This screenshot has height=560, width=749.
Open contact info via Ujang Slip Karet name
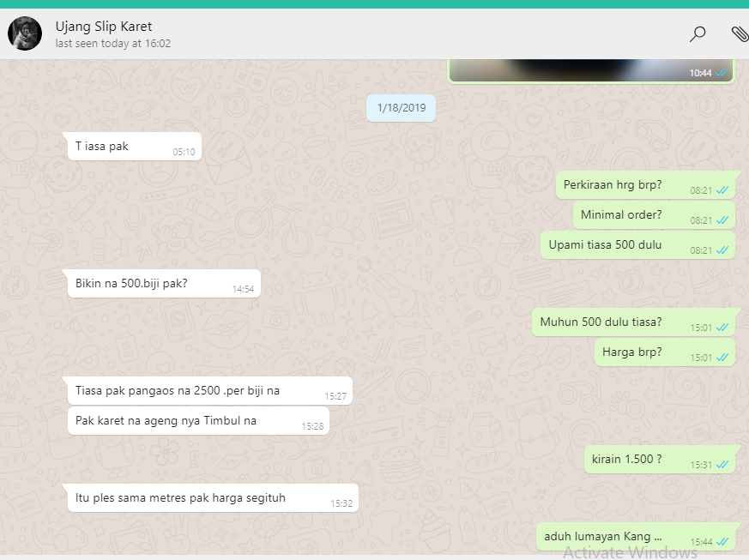(104, 27)
